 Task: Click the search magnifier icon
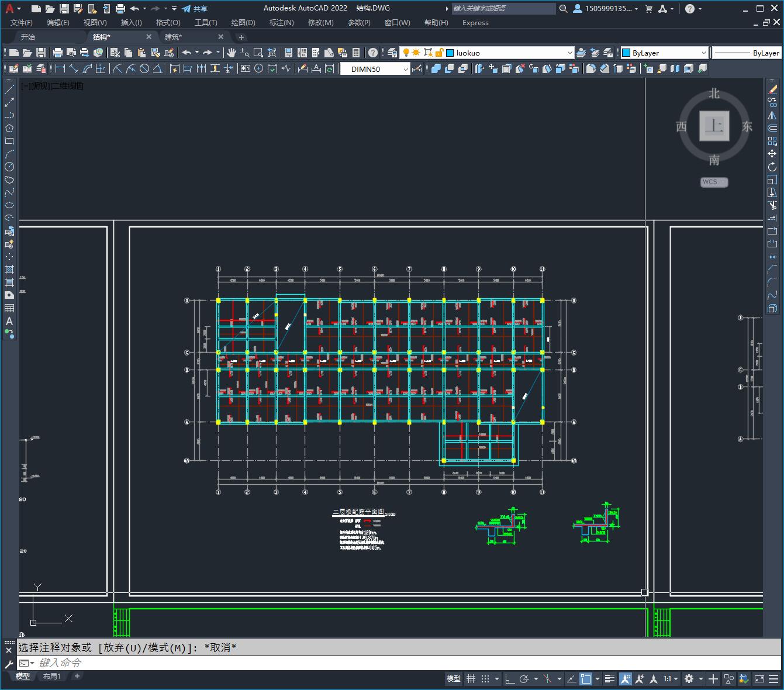click(x=563, y=9)
